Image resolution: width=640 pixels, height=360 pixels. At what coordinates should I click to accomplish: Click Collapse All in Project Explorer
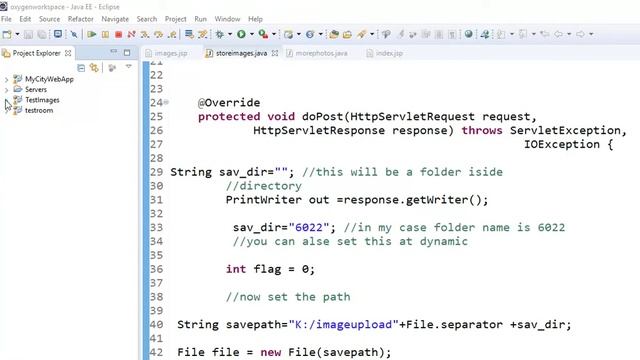81,68
